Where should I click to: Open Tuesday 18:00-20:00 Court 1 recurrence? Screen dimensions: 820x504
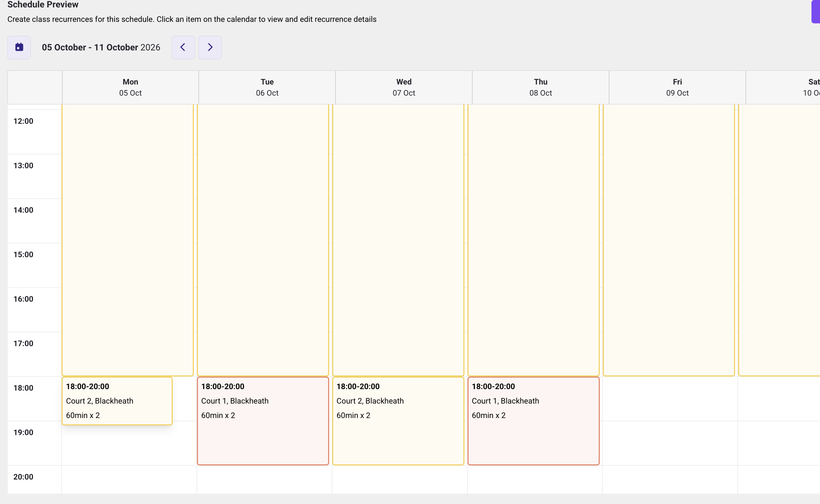click(263, 421)
